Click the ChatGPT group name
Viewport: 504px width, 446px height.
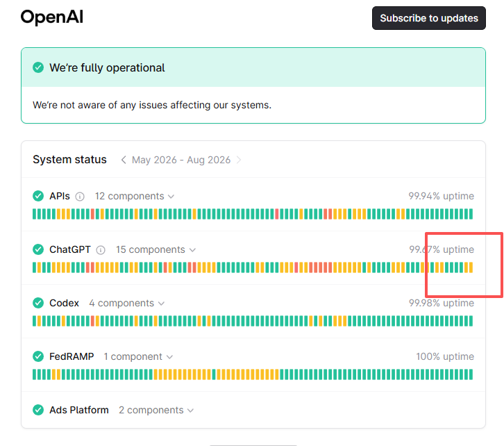(69, 249)
